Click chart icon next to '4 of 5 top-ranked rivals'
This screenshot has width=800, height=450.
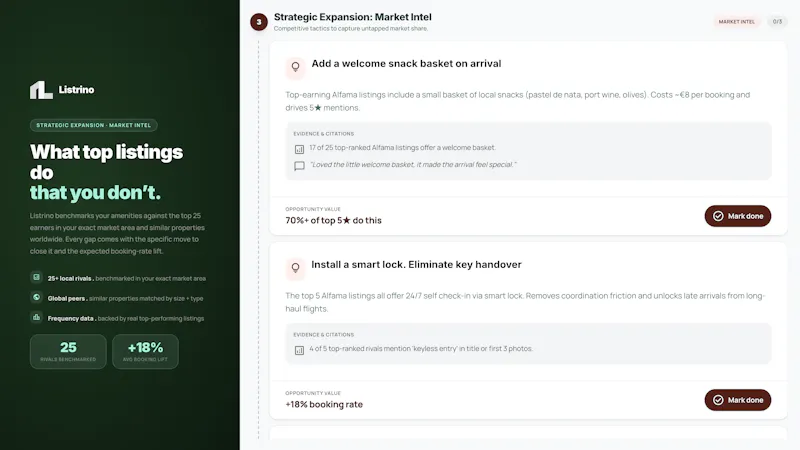click(x=299, y=350)
